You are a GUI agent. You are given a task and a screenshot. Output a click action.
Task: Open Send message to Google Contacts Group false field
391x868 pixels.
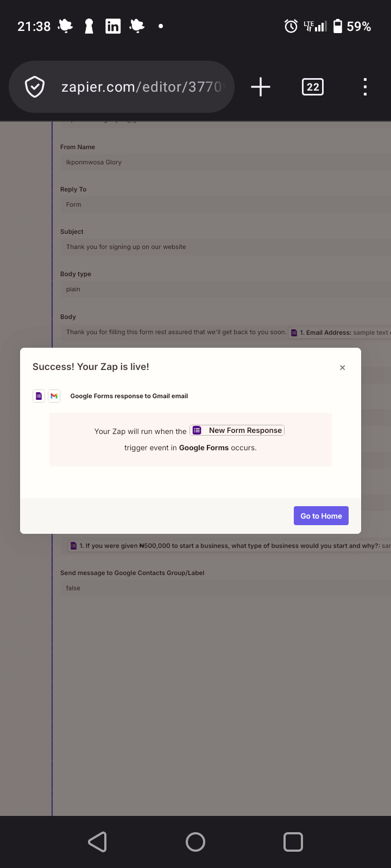pos(225,588)
